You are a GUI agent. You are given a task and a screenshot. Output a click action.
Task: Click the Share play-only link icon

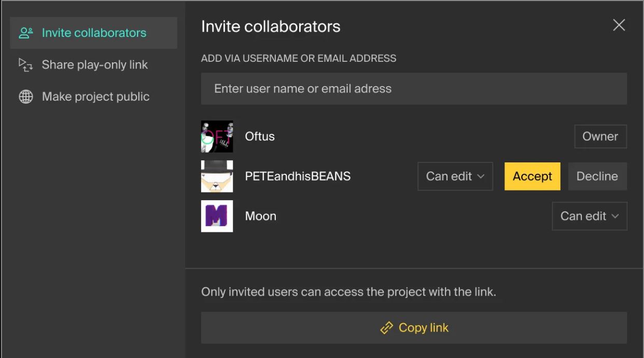25,65
